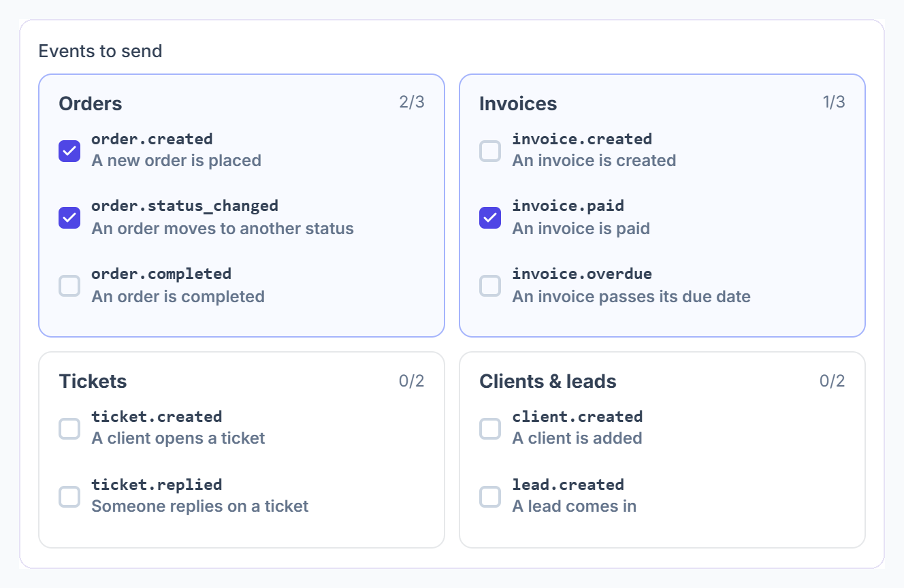Select the client.created checkbox
The width and height of the screenshot is (904, 588).
[x=490, y=429]
